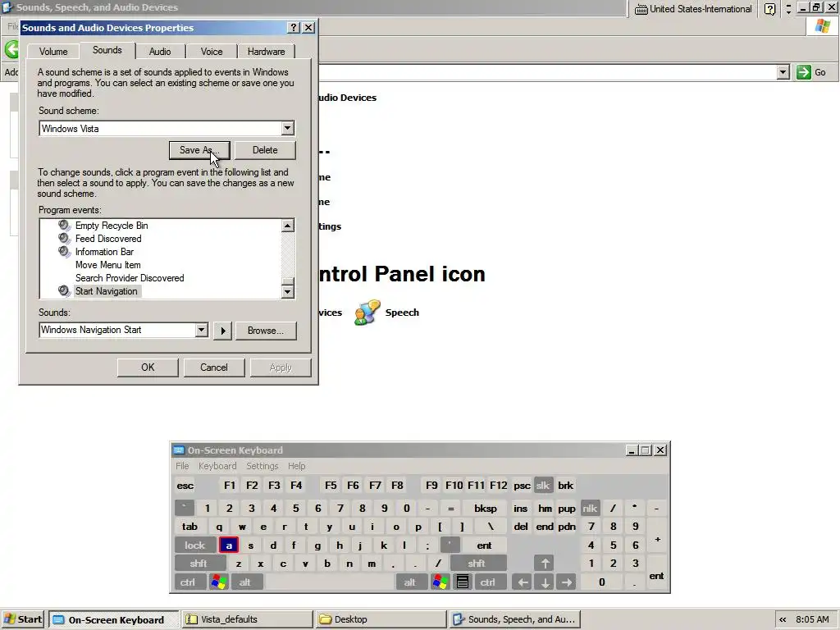Image resolution: width=840 pixels, height=630 pixels.
Task: Show hidden tray icons with the double chevron
Action: click(783, 619)
